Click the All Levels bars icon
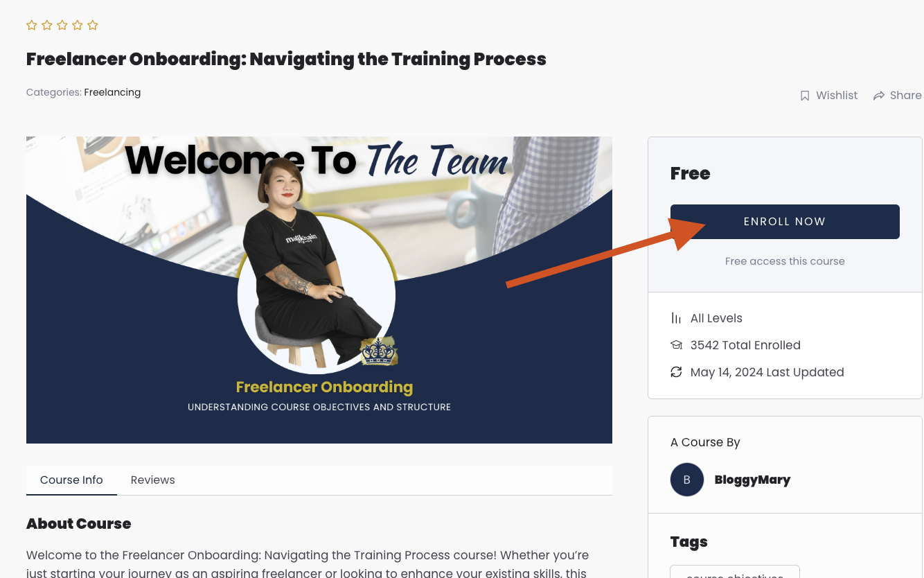 [x=676, y=318]
